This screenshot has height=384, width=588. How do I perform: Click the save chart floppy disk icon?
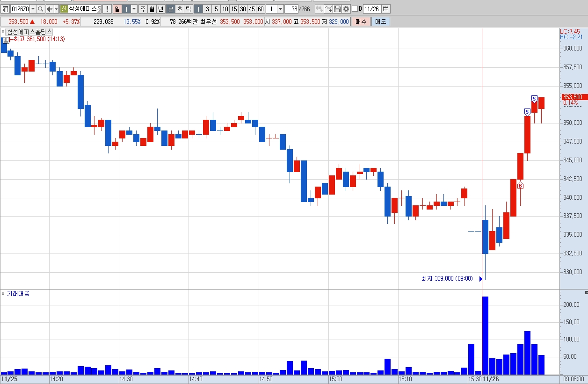[x=337, y=9]
